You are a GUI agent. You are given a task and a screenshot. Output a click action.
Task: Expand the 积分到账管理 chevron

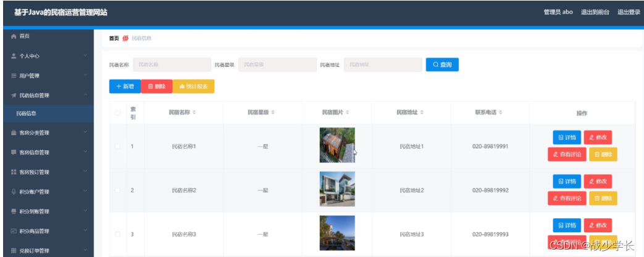click(85, 211)
